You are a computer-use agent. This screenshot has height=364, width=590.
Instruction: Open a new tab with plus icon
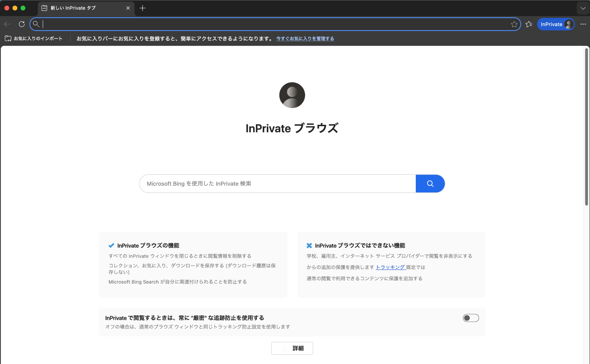(142, 8)
